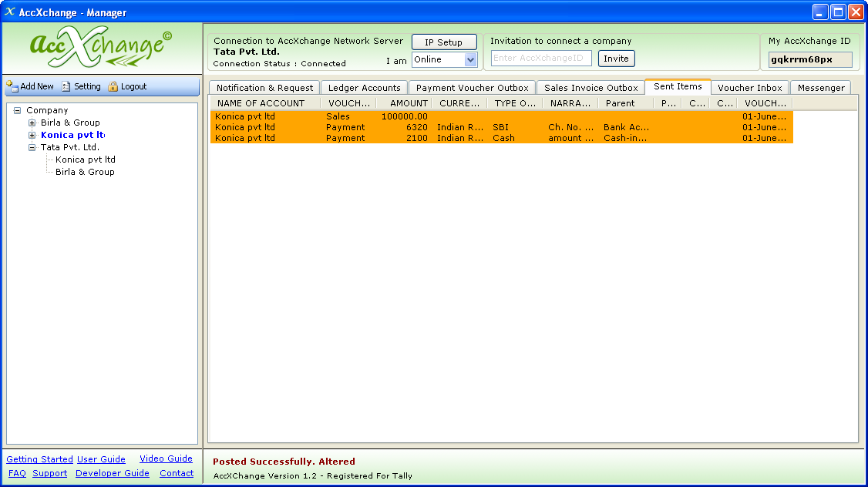Open the FAQ link
This screenshot has height=487, width=868.
coord(17,473)
